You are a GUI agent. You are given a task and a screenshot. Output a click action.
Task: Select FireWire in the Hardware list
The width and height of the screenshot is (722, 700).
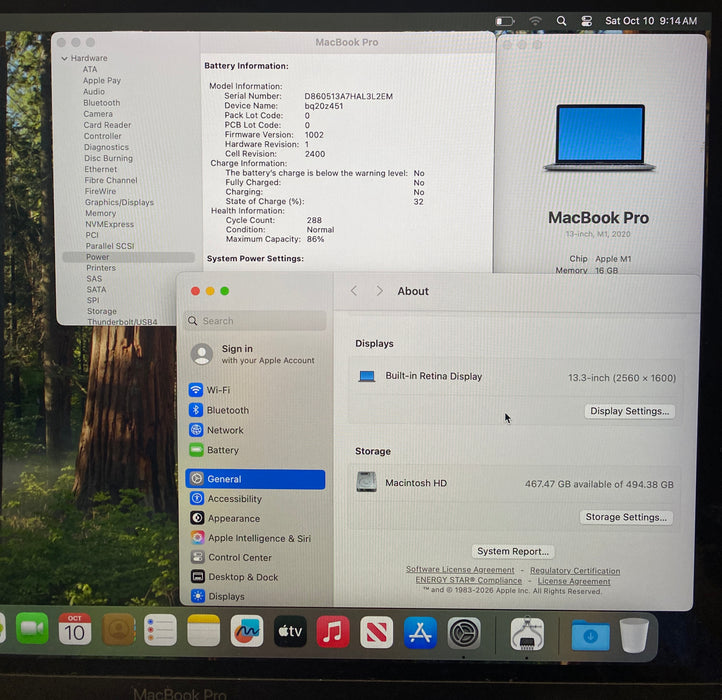point(100,191)
